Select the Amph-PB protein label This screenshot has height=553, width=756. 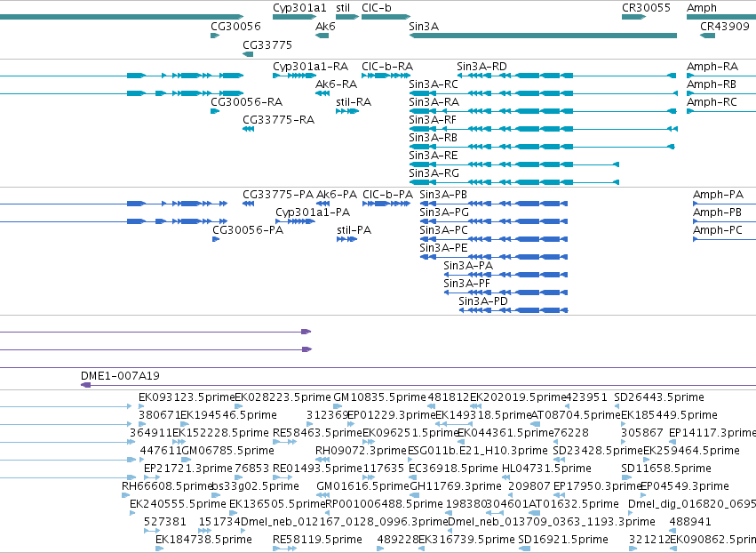point(717,212)
